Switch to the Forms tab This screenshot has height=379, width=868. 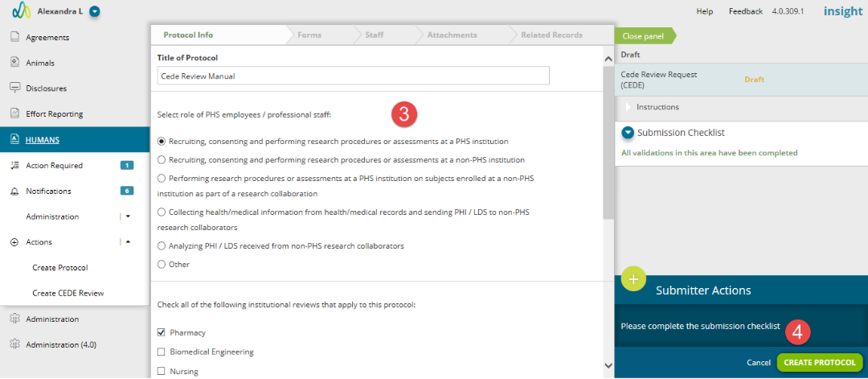[x=309, y=35]
